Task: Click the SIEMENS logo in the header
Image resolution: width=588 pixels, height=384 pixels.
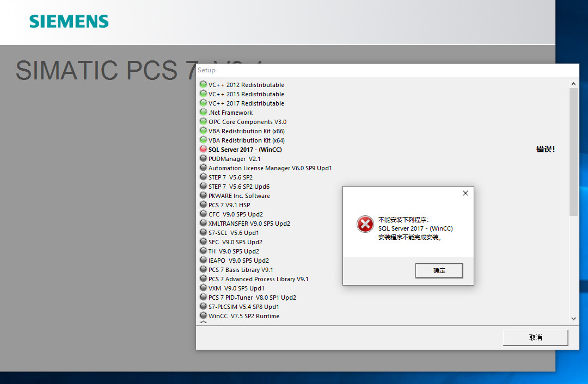Action: point(69,21)
